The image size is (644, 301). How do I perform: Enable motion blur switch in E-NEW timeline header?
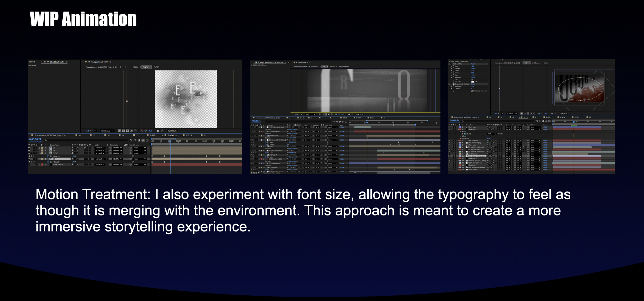click(x=143, y=140)
